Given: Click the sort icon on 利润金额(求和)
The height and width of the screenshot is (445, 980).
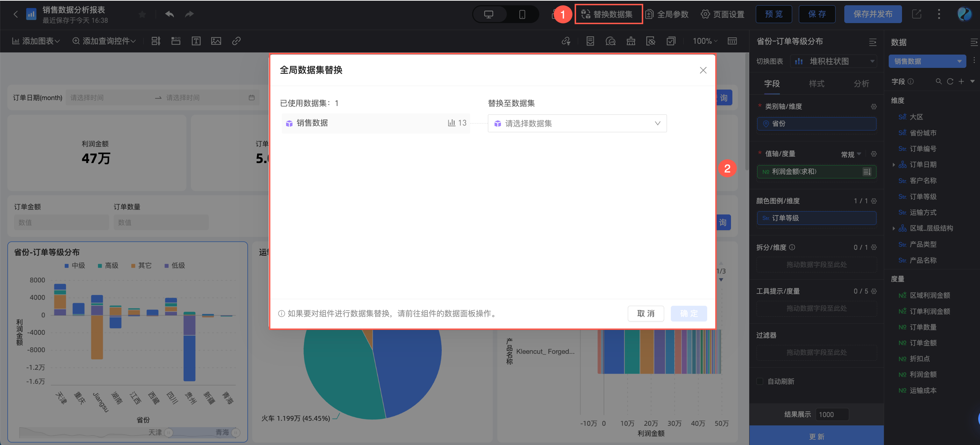Looking at the screenshot, I should pyautogui.click(x=866, y=172).
